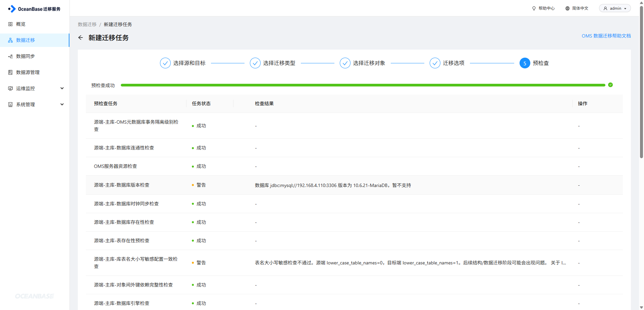This screenshot has width=644, height=310.
Task: Expand the 运维监控 menu
Action: click(25, 88)
